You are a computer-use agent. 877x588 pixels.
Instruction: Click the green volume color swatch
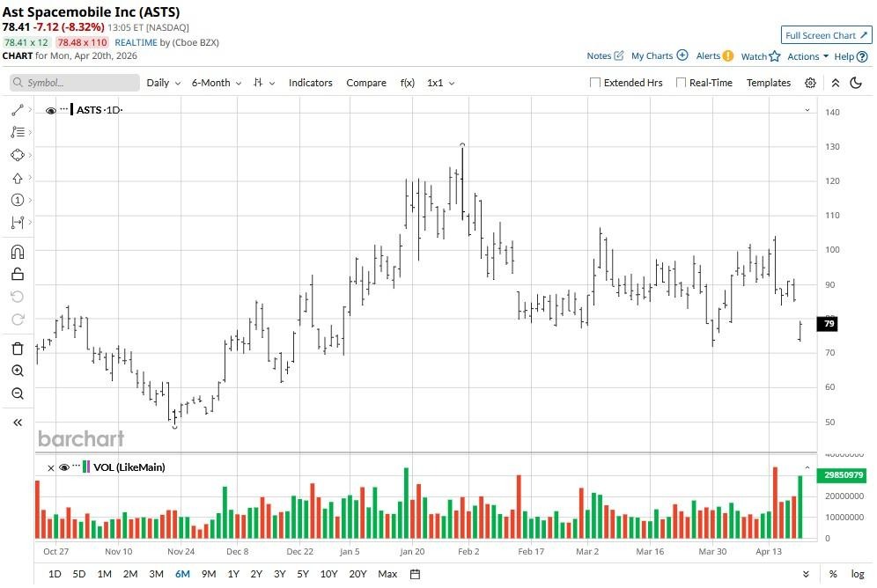point(84,467)
